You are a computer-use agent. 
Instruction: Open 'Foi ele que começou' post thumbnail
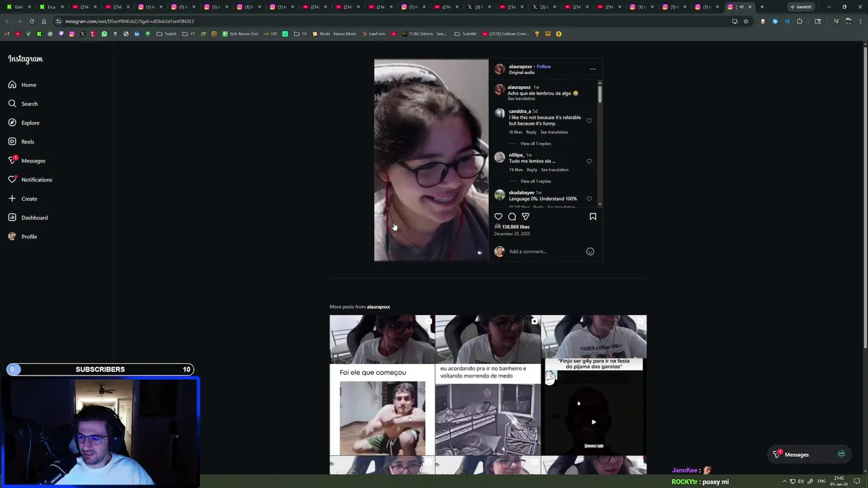click(382, 385)
